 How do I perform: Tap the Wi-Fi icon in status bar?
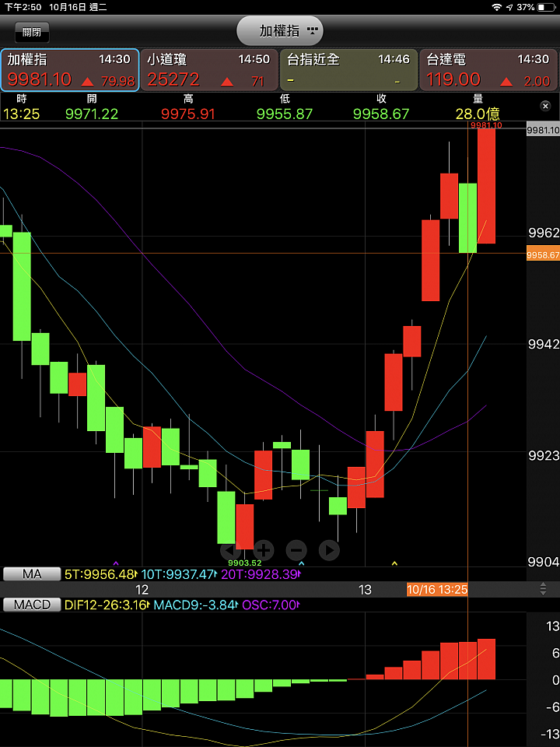(497, 7)
